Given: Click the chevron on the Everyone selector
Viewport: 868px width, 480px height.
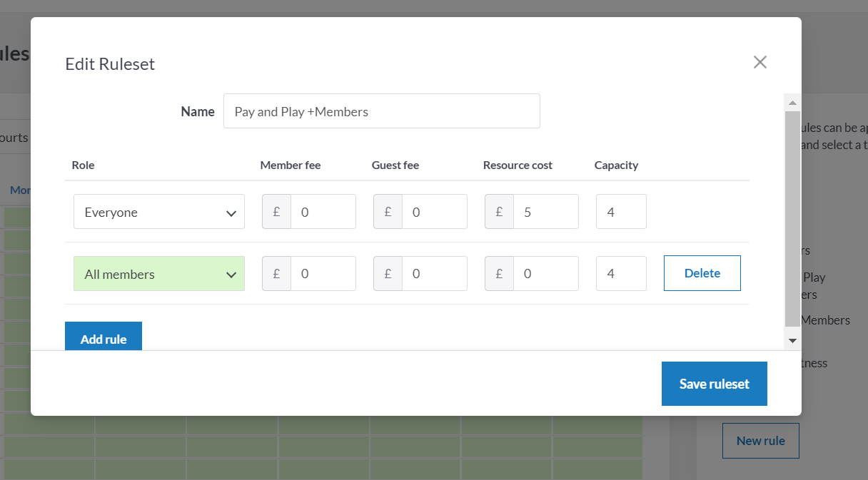Looking at the screenshot, I should 231,213.
